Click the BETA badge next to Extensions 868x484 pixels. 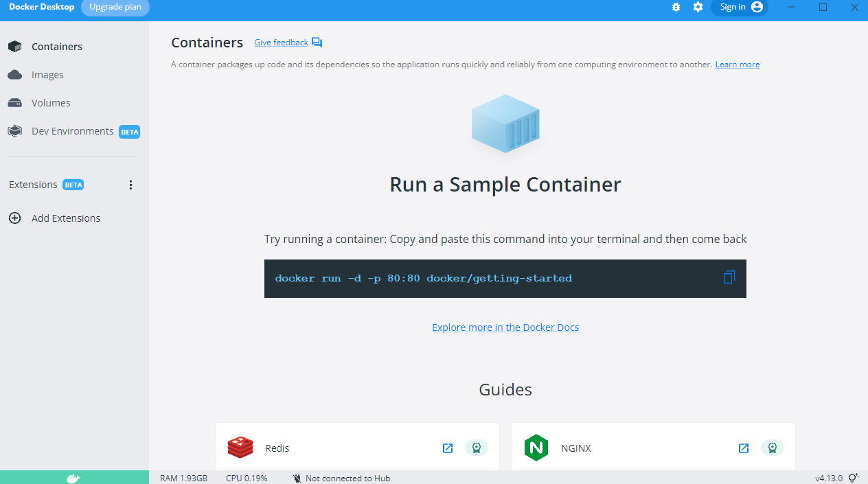pyautogui.click(x=73, y=185)
